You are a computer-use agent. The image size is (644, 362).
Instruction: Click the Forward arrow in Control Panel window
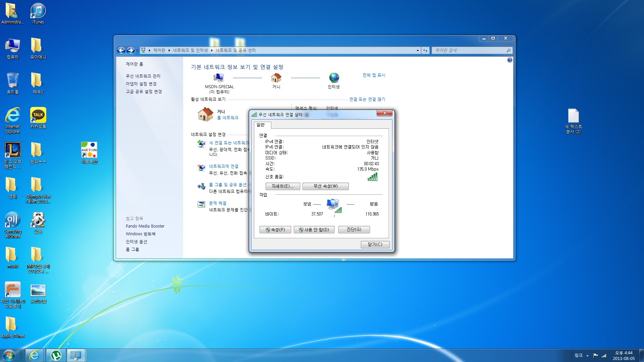click(x=130, y=50)
